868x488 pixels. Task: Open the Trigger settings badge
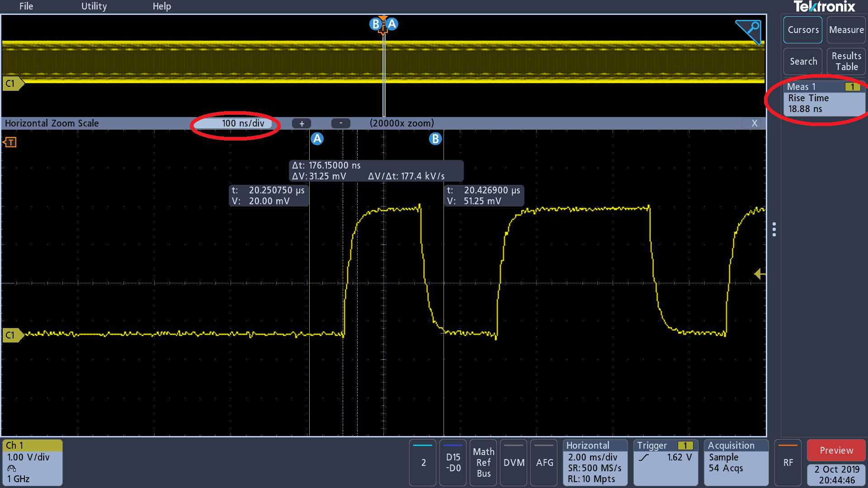(x=665, y=462)
